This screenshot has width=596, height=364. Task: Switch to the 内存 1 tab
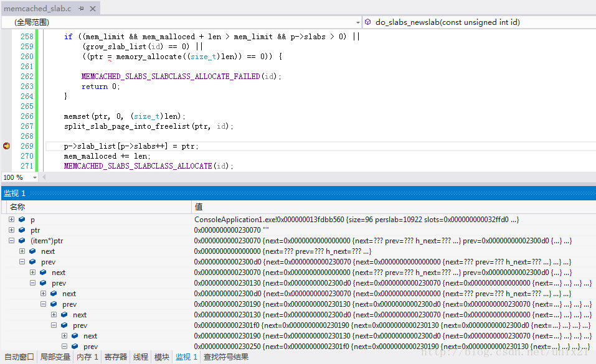pyautogui.click(x=87, y=357)
